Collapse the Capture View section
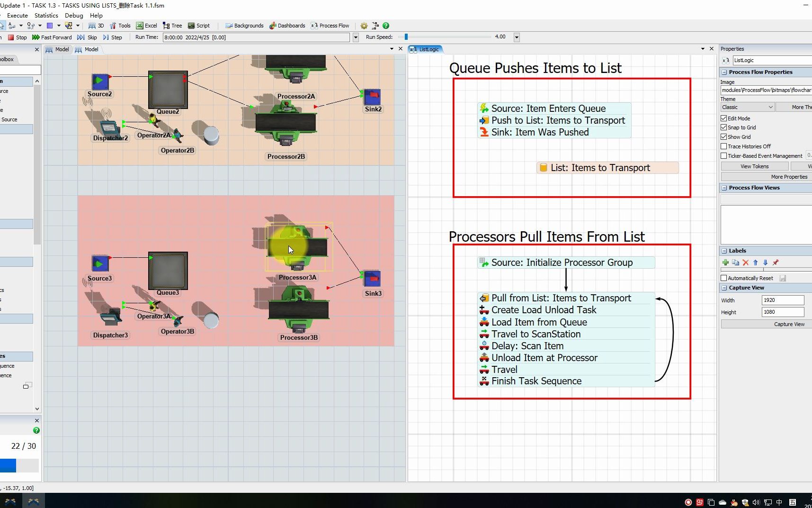This screenshot has height=508, width=812. click(724, 288)
